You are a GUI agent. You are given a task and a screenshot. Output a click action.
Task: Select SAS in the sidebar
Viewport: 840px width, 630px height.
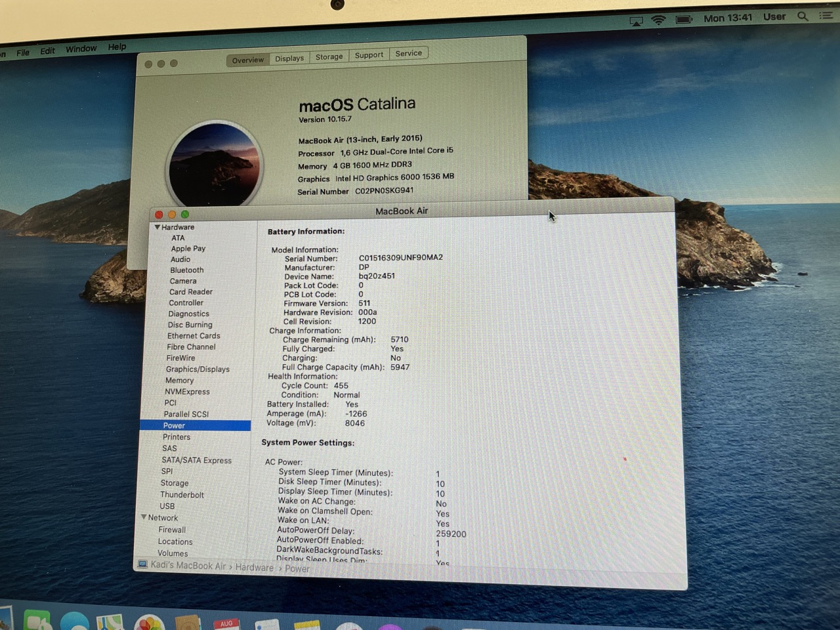169,448
